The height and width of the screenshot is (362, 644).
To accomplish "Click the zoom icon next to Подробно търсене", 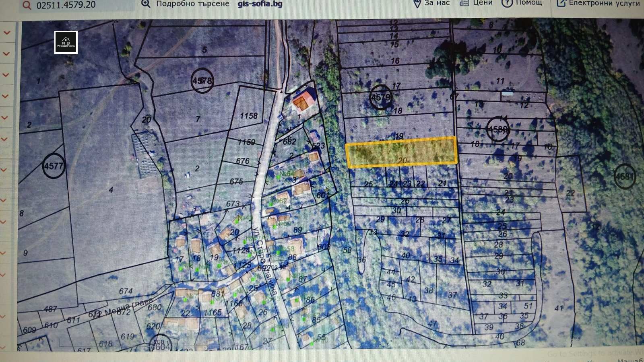I will pyautogui.click(x=145, y=3).
